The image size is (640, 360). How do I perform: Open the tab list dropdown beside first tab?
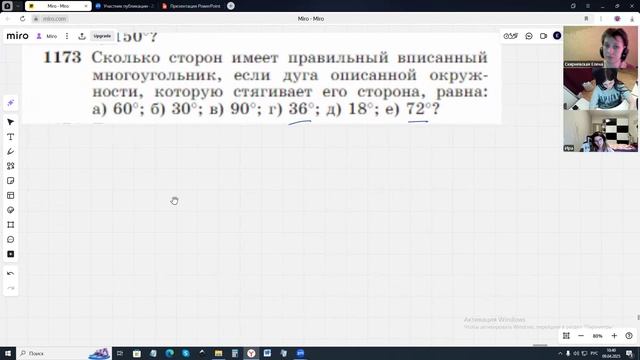18,6
